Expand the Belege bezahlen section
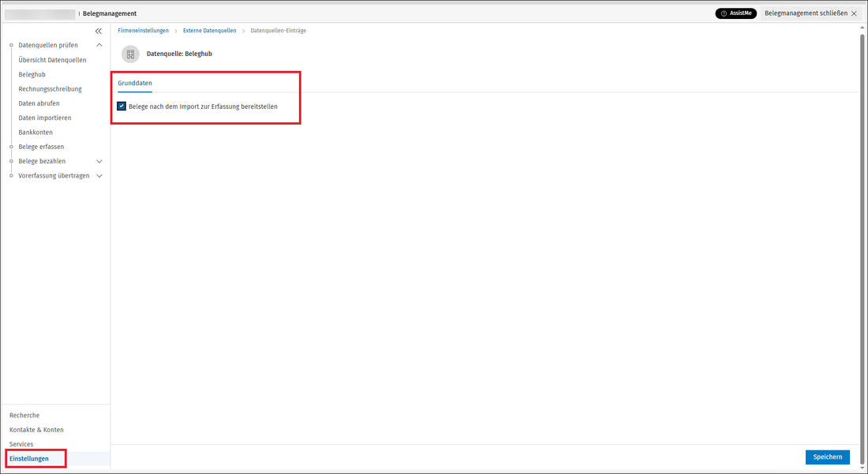868x474 pixels. point(99,162)
